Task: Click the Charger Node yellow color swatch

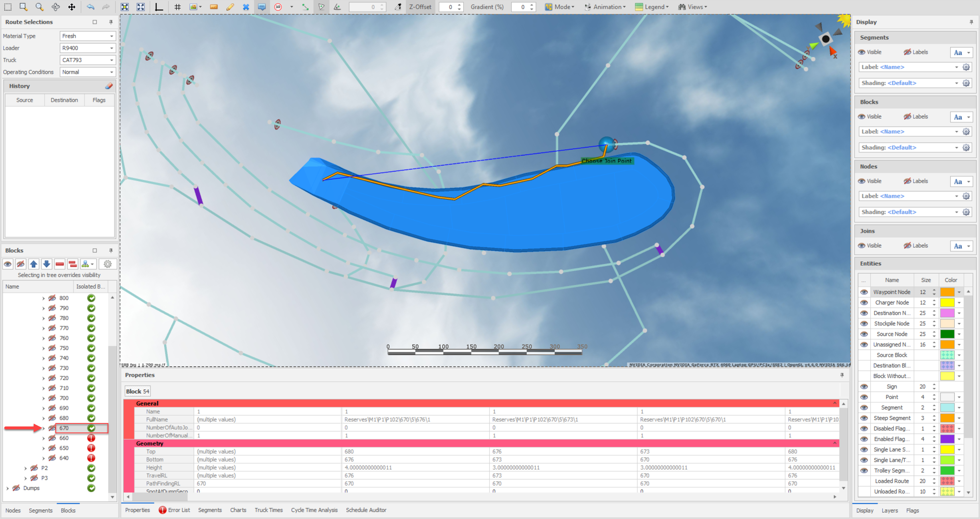Action: tap(947, 303)
